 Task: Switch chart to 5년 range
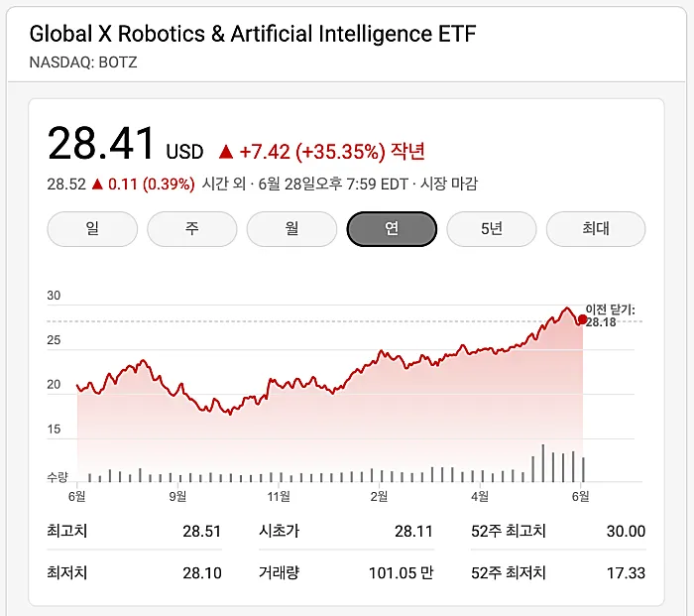tap(492, 229)
